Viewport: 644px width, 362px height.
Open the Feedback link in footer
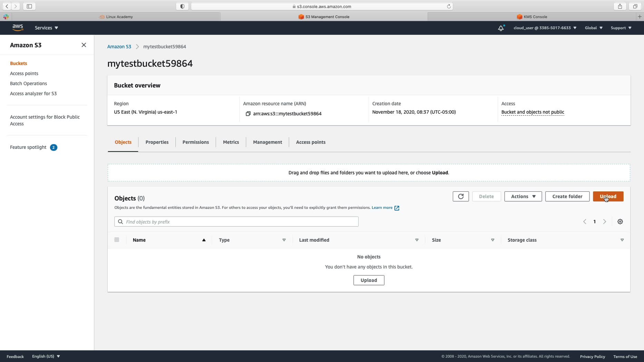[x=15, y=356]
